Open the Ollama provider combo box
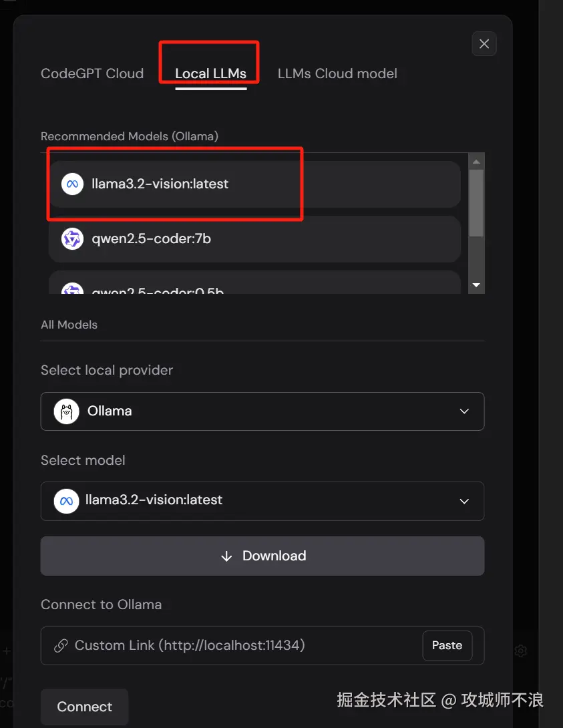Image resolution: width=563 pixels, height=728 pixels. [x=262, y=411]
